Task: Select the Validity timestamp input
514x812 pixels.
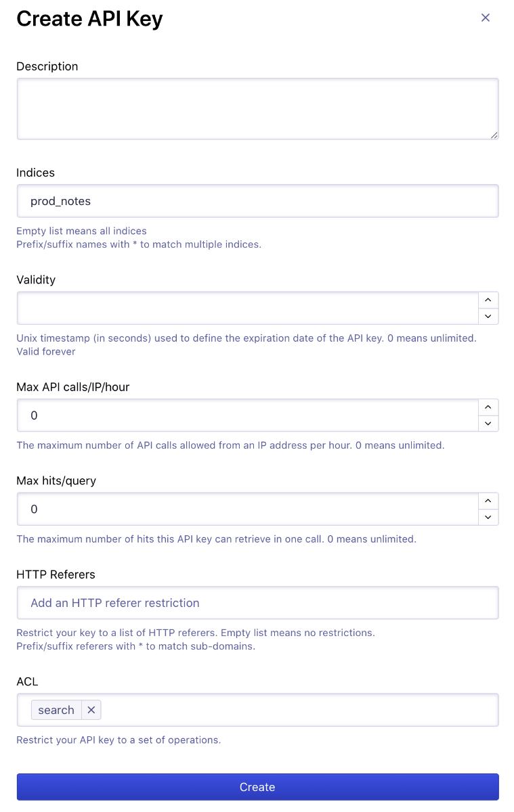Action: [248, 308]
